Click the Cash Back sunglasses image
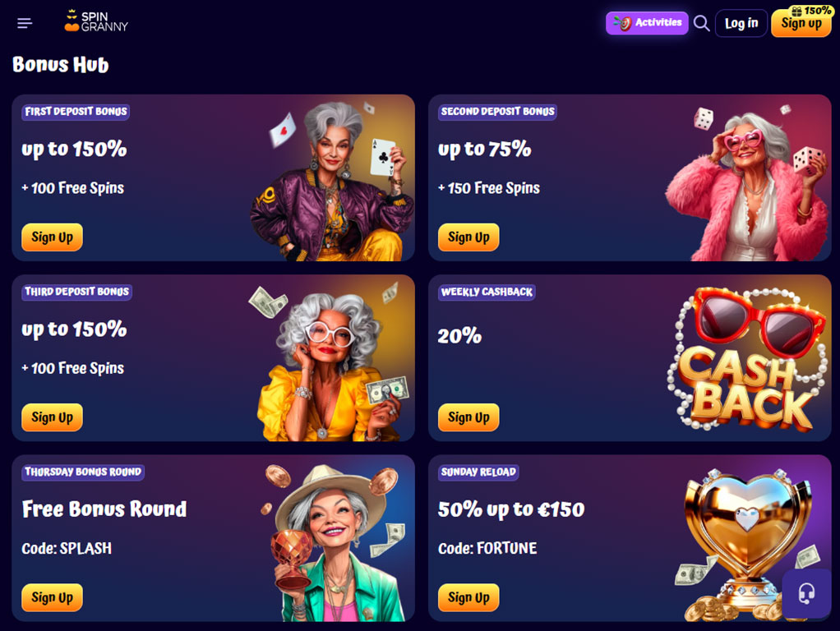 pyautogui.click(x=749, y=358)
